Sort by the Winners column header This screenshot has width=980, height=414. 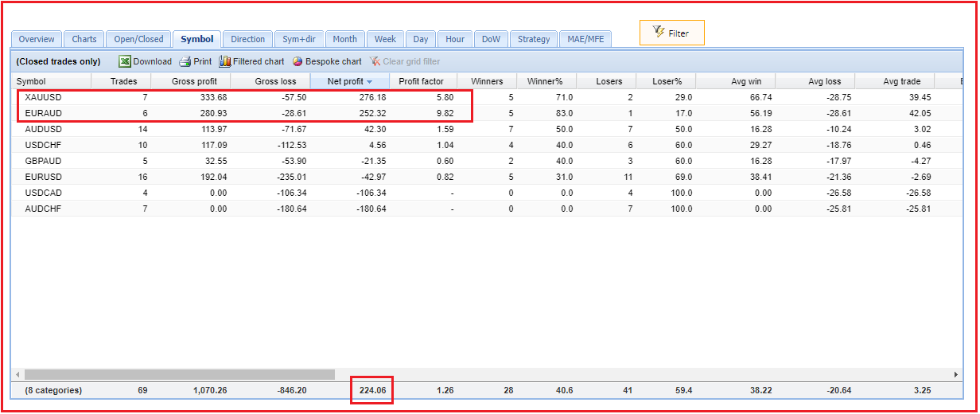click(x=487, y=81)
